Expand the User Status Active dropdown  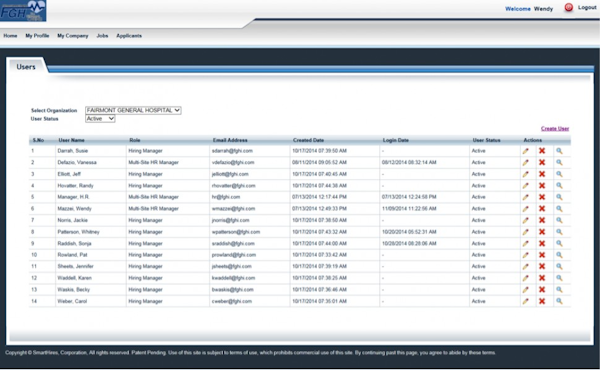tap(100, 119)
